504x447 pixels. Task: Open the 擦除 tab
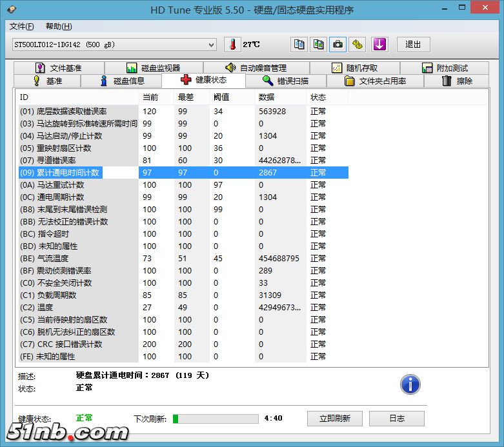[456, 81]
